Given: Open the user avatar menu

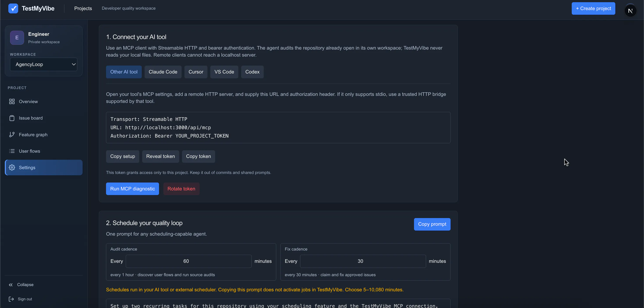Looking at the screenshot, I should coord(630,11).
